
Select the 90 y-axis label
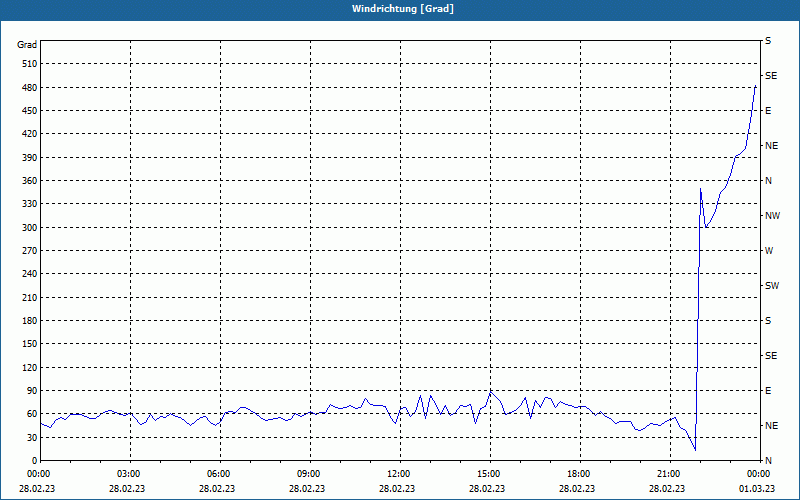[x=32, y=390]
